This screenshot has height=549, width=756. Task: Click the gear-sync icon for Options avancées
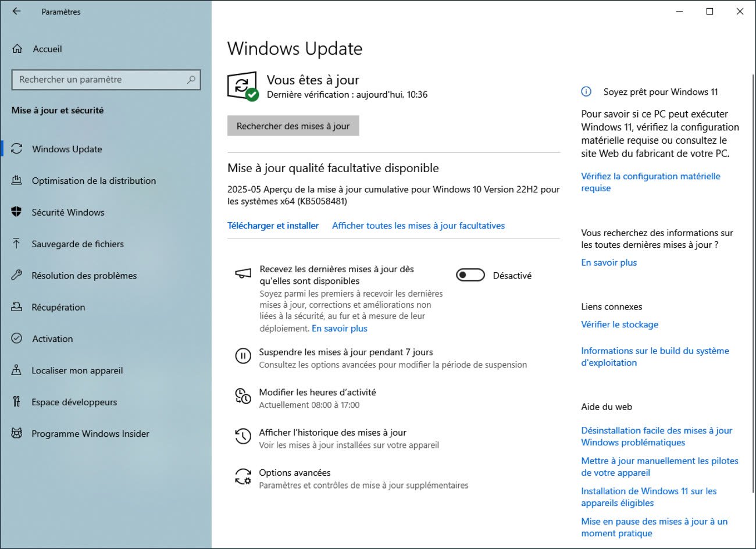(243, 476)
